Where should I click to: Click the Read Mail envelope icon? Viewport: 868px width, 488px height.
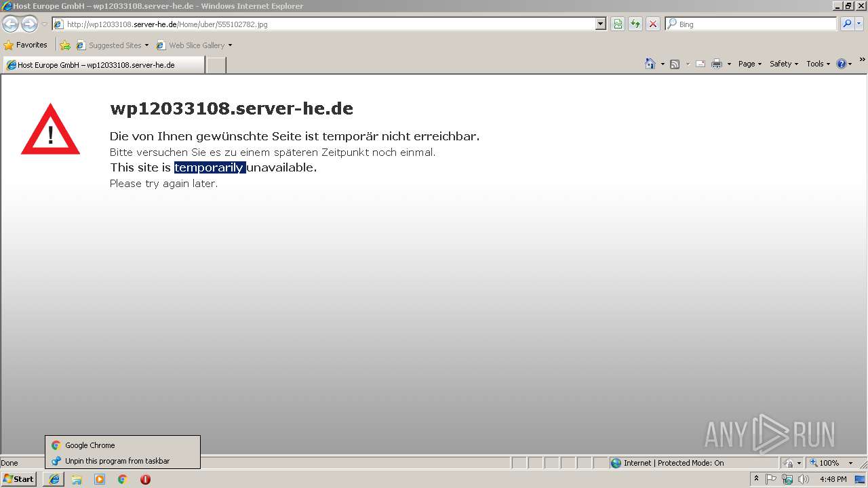point(701,64)
